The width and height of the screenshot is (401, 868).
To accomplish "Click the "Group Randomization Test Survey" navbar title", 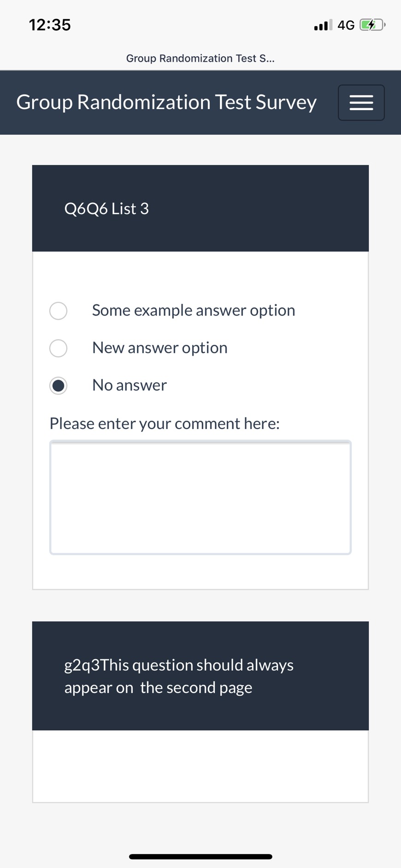I will click(x=166, y=102).
